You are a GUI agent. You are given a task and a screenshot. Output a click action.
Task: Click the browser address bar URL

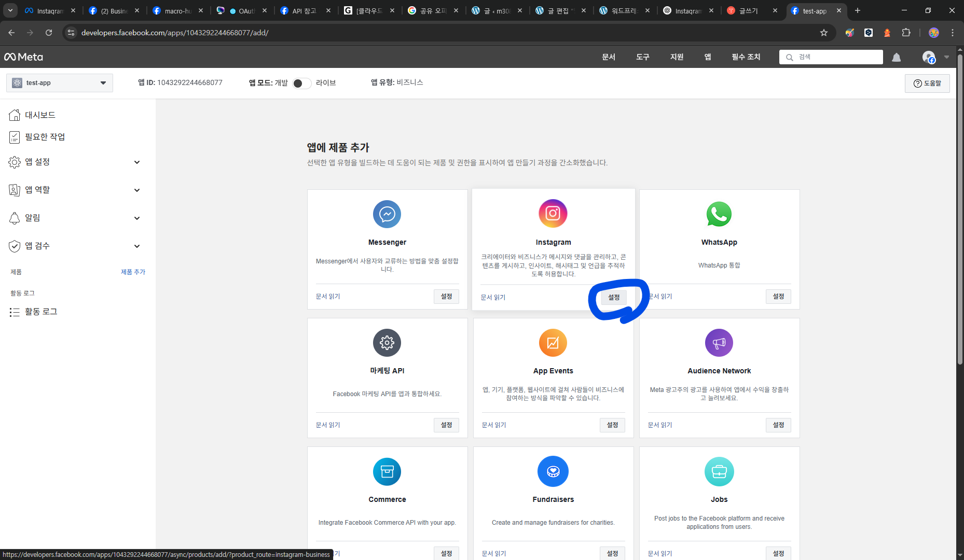click(x=175, y=33)
